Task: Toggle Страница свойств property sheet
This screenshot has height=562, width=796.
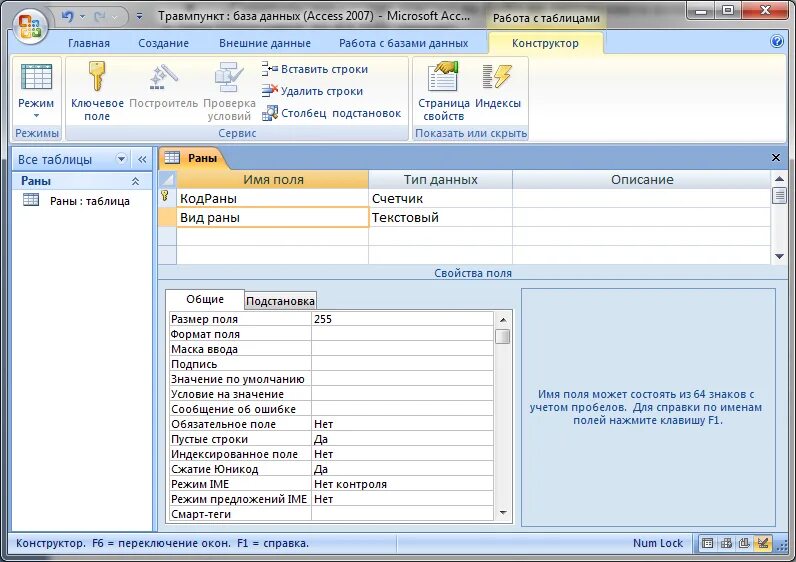Action: point(444,91)
